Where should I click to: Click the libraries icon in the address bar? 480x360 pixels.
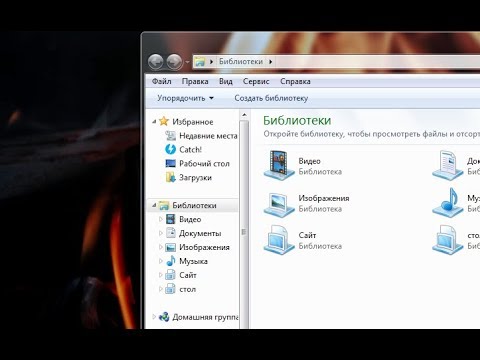[200, 62]
